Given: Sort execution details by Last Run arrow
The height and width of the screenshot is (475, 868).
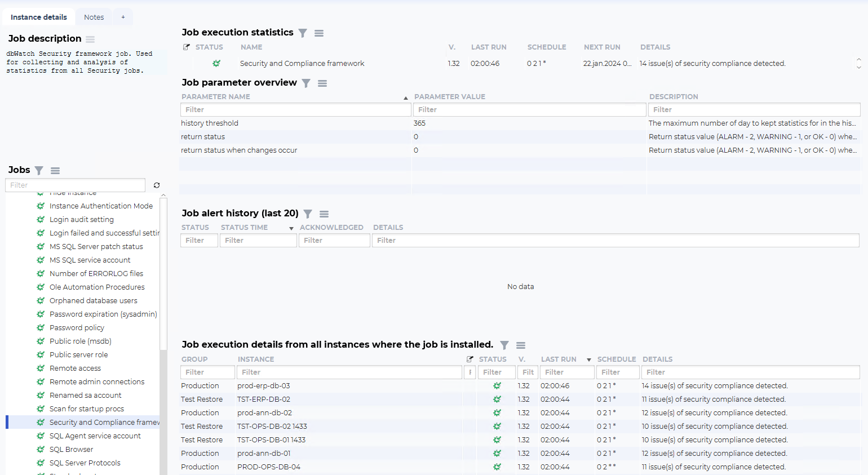Looking at the screenshot, I should click(589, 359).
